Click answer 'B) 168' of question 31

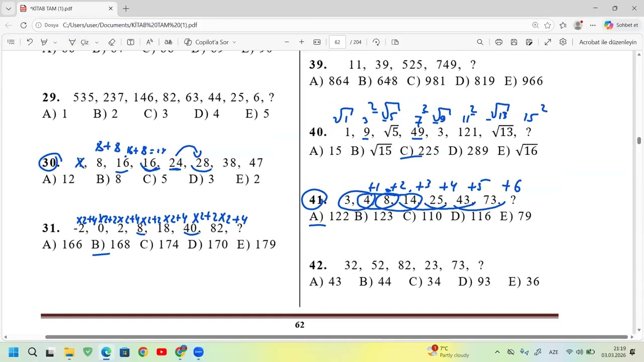pyautogui.click(x=111, y=244)
